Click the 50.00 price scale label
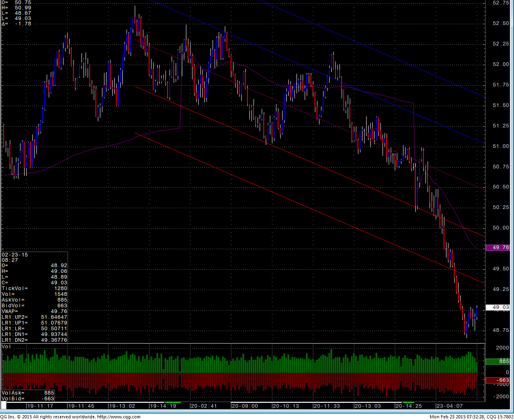This screenshot has height=420, width=514. coord(501,228)
